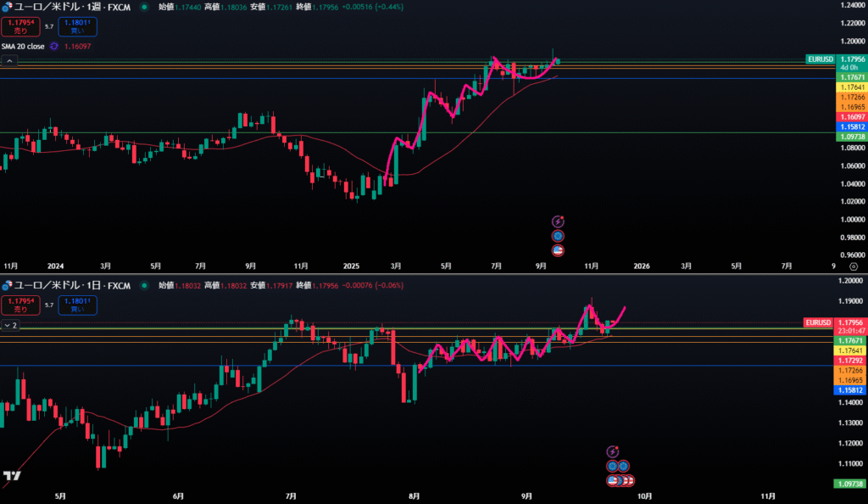The width and height of the screenshot is (868, 504).
Task: Collapse the weekly chart indicator legend
Action: pos(9,61)
